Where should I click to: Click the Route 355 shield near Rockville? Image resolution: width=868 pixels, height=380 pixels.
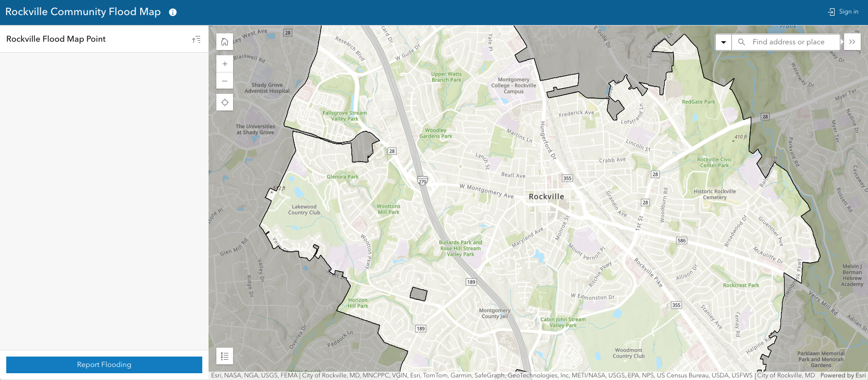(x=567, y=178)
